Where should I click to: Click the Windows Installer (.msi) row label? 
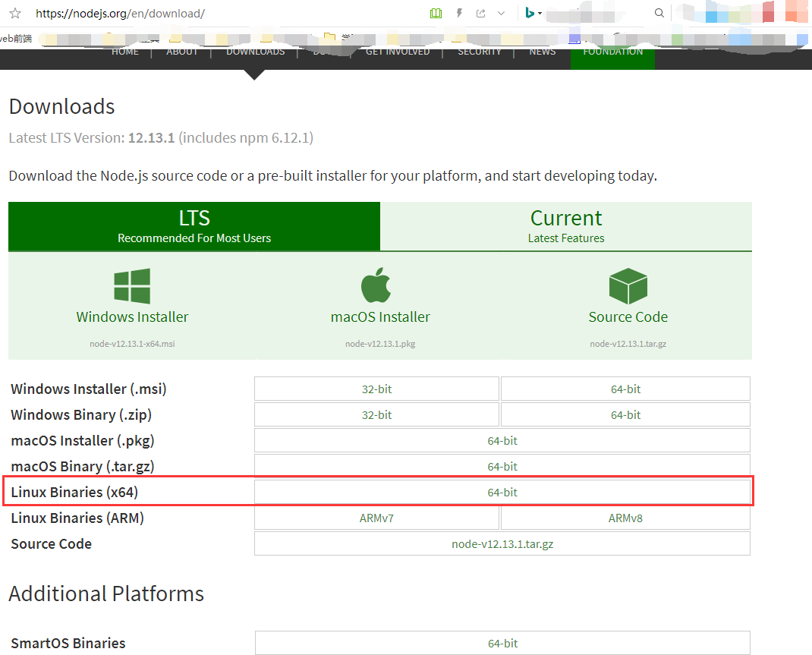pyautogui.click(x=89, y=389)
